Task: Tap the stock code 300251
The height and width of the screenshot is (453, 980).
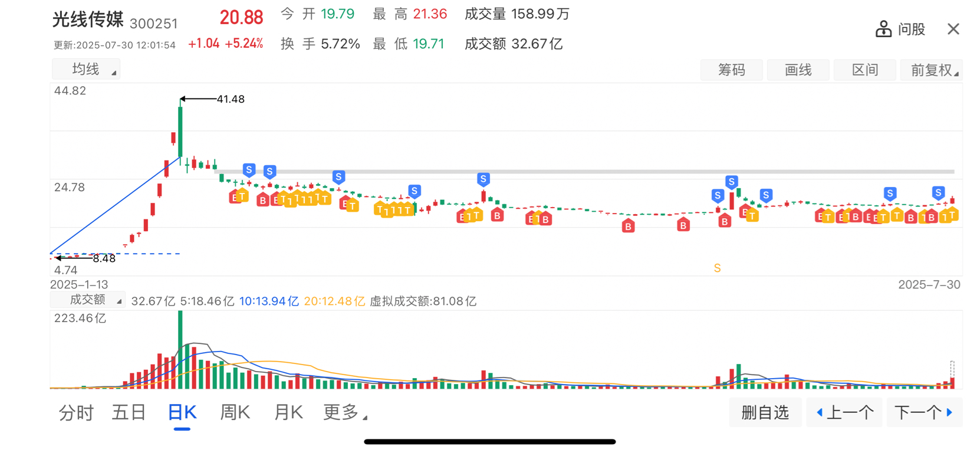Action: click(153, 24)
